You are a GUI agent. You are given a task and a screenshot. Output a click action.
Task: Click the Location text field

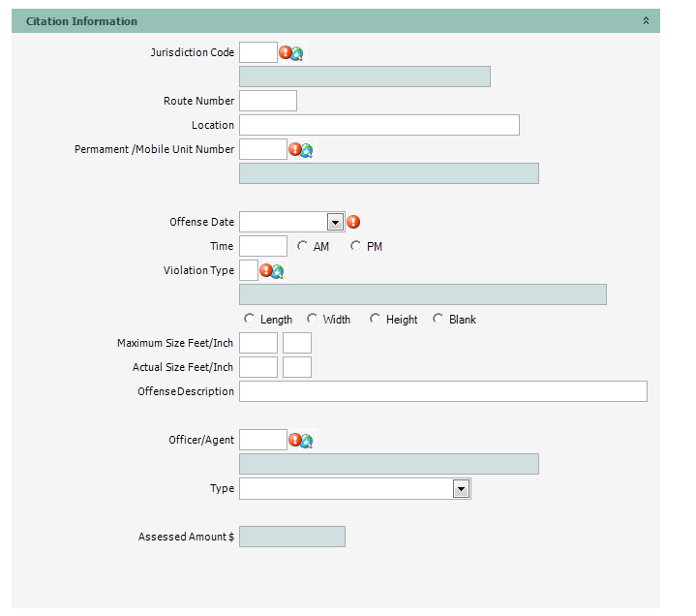pyautogui.click(x=378, y=125)
